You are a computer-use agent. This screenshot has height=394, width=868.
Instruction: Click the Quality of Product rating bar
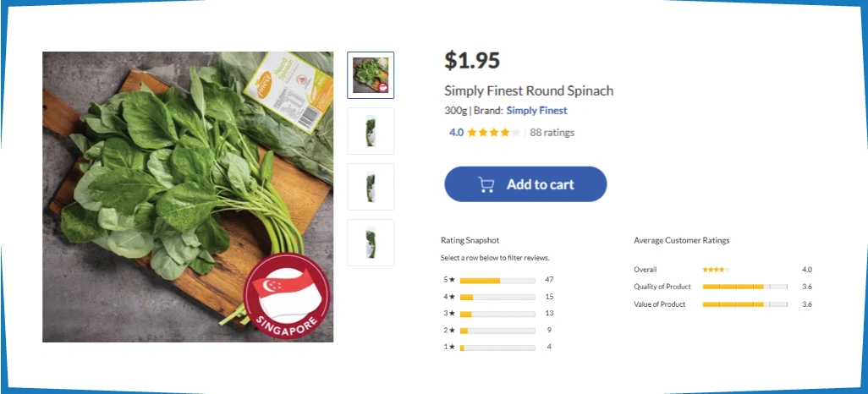tap(744, 287)
